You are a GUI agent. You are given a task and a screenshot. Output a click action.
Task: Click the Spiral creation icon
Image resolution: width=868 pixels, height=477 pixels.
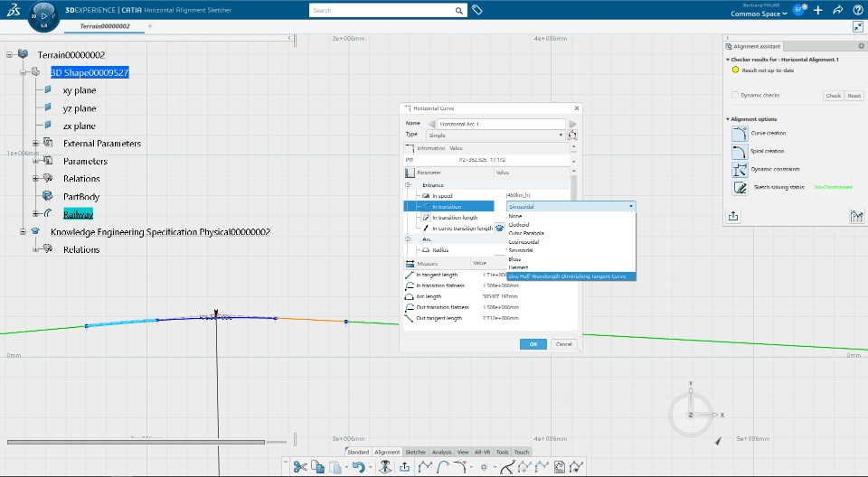pyautogui.click(x=740, y=152)
